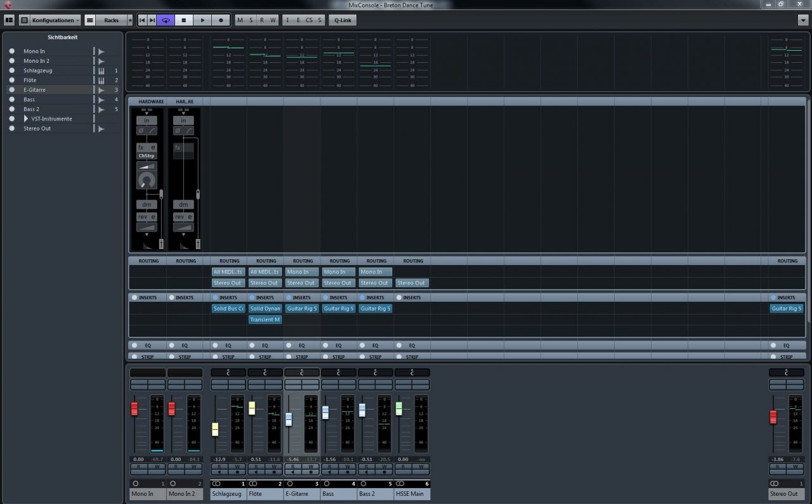Image resolution: width=812 pixels, height=504 pixels.
Task: Start playback with the Play button
Action: click(202, 20)
